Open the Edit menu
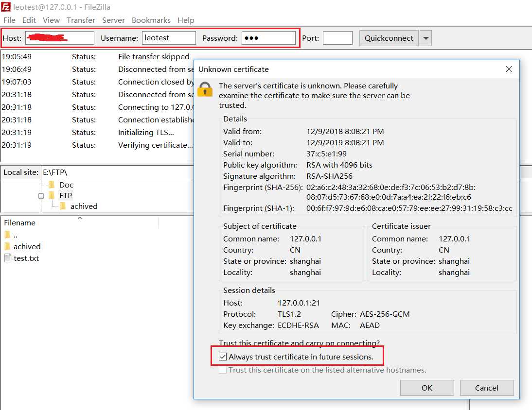This screenshot has height=410, width=532. coord(29,20)
